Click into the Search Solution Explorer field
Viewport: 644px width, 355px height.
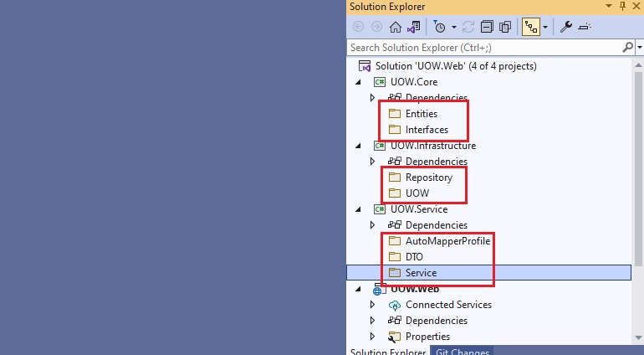[x=484, y=48]
